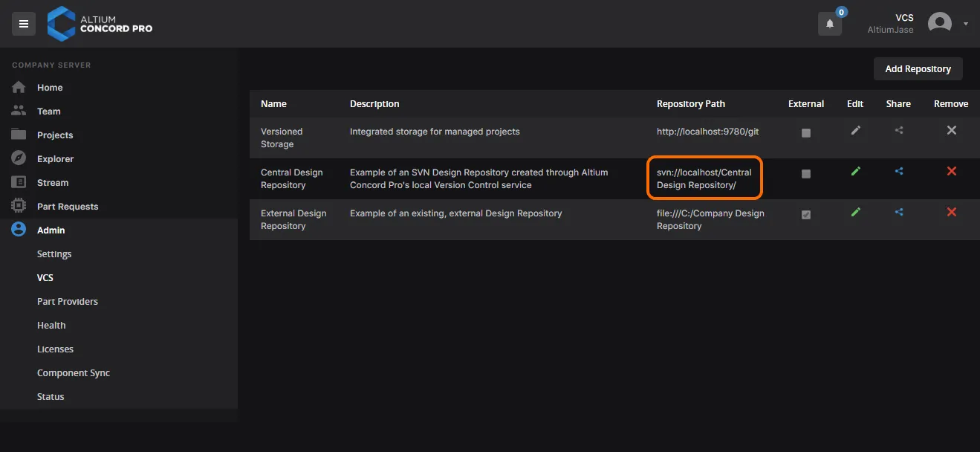This screenshot has height=452, width=980.
Task: Expand the user account dropdown arrow
Action: [966, 24]
